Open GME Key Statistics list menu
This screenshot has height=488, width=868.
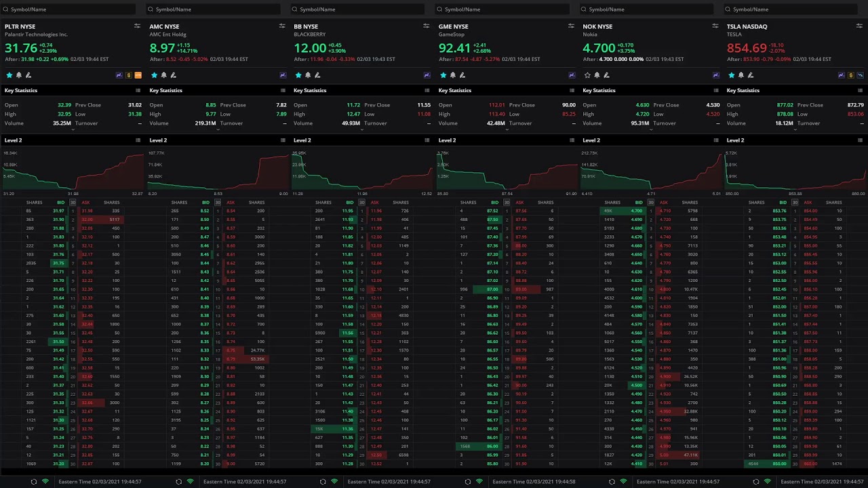point(571,90)
